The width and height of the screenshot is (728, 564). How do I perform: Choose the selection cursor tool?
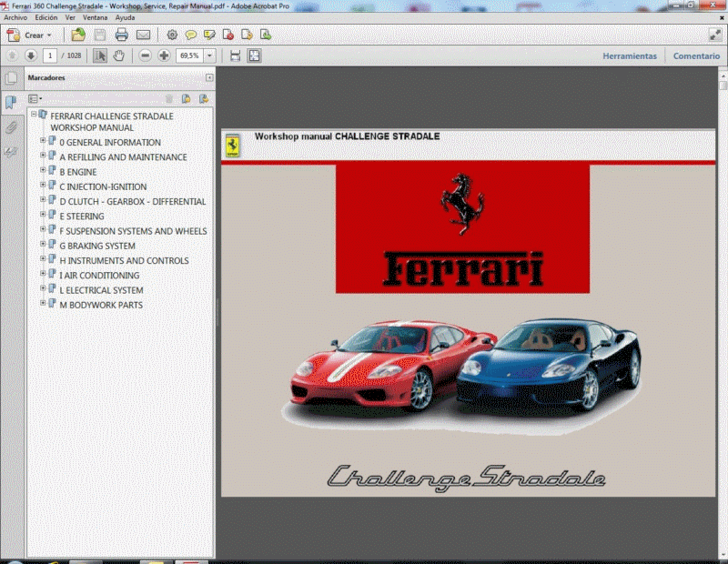click(100, 55)
